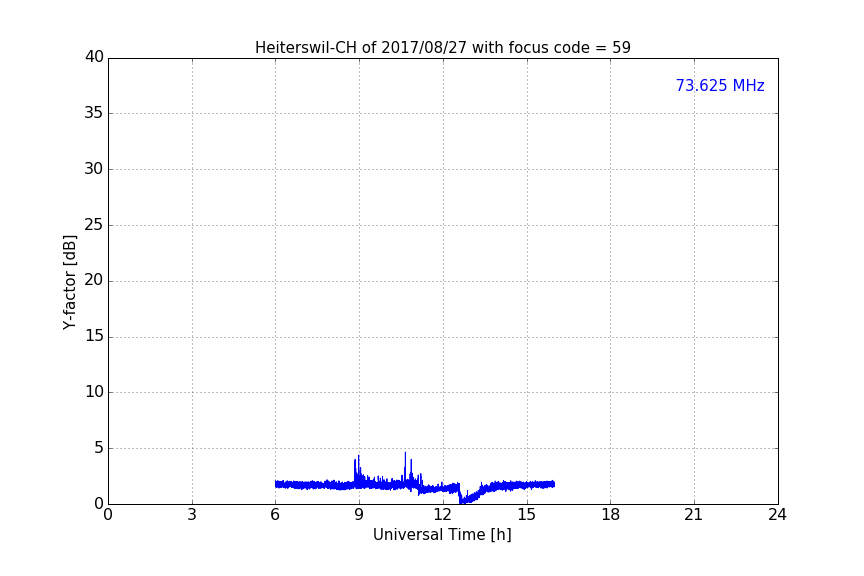This screenshot has height=576, width=864.
Task: Click y-axis tick label 10
Action: click(94, 392)
